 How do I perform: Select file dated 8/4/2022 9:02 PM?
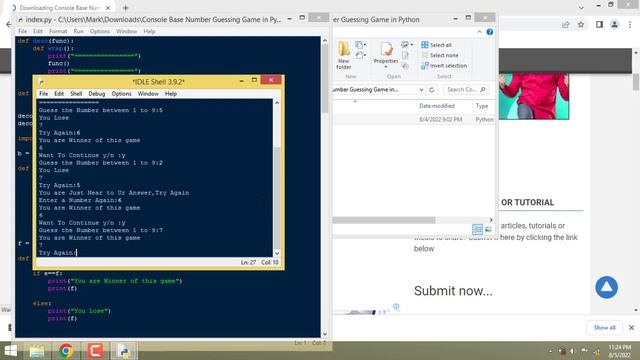(x=414, y=120)
